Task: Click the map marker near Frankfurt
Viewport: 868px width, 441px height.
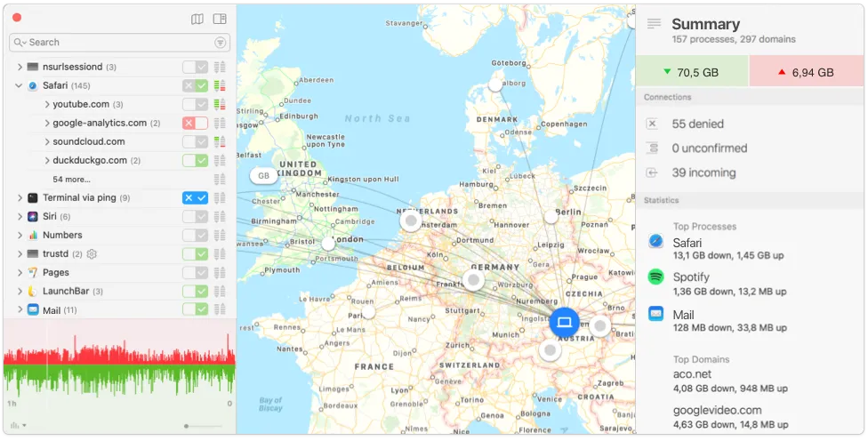Action: click(x=473, y=281)
